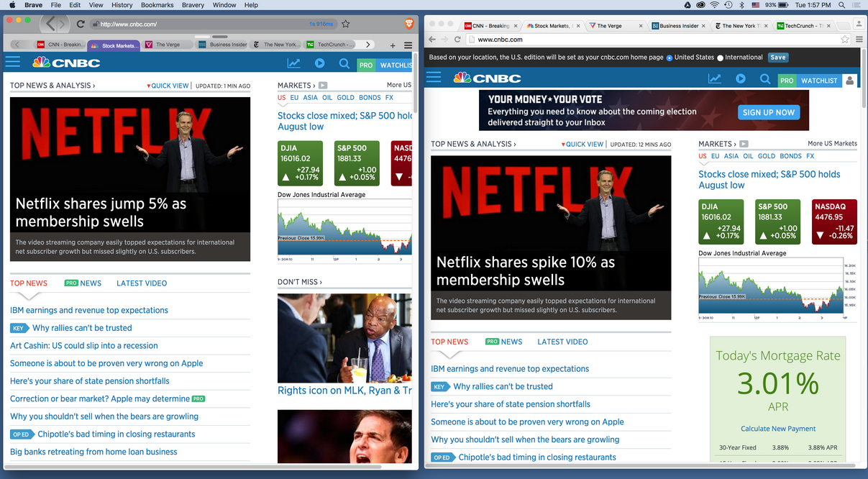Switch to The New York Times tab in Chrome
868x479 pixels.
739,25
